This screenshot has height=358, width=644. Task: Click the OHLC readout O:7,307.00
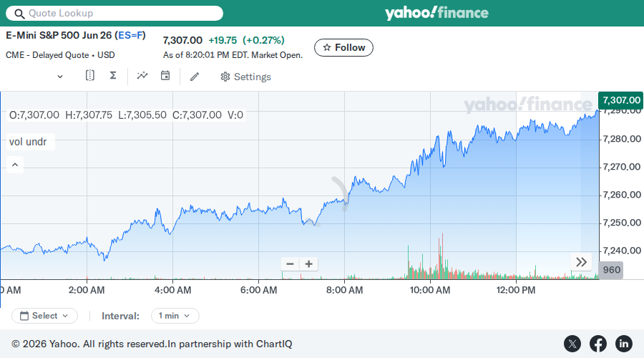[x=34, y=115]
